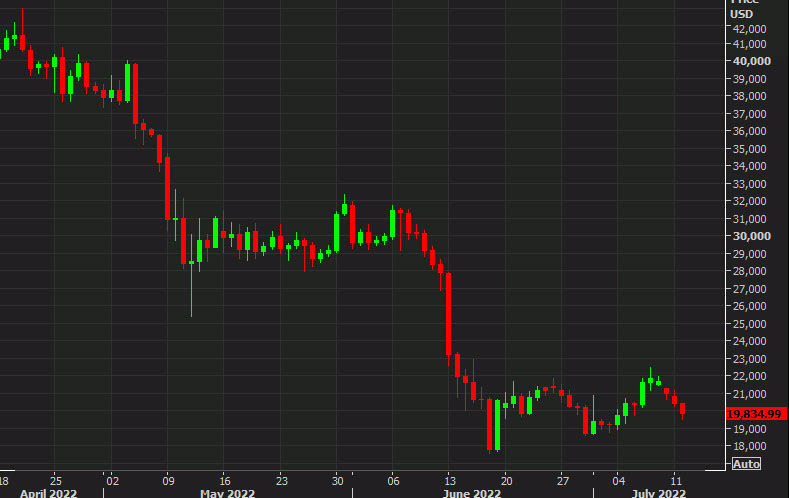Select date marker 13 on time axis

(x=450, y=478)
